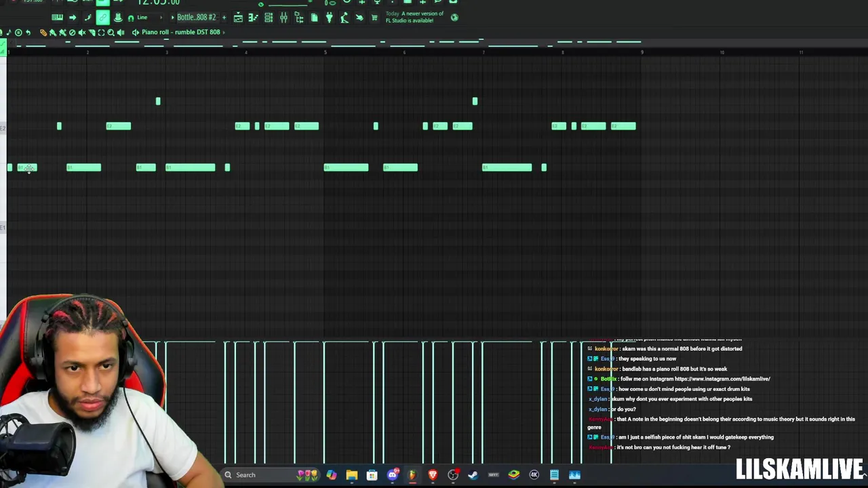Image resolution: width=868 pixels, height=488 pixels.
Task: Click the undo arrow in piano roll toolbar
Action: pyautogui.click(x=28, y=32)
